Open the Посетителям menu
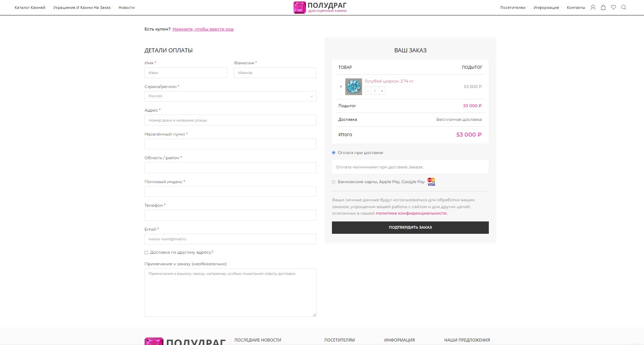This screenshot has height=345, width=644. [x=513, y=8]
